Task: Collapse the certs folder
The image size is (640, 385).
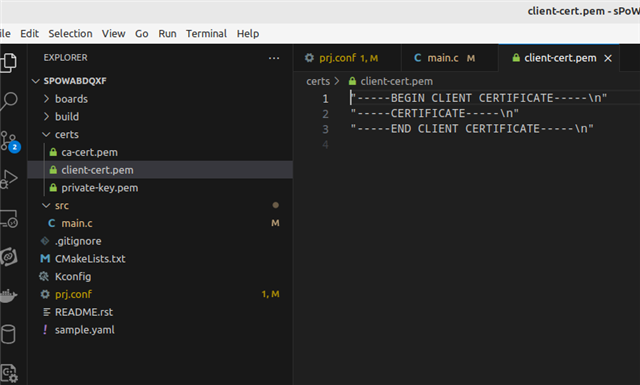Action: click(x=46, y=134)
